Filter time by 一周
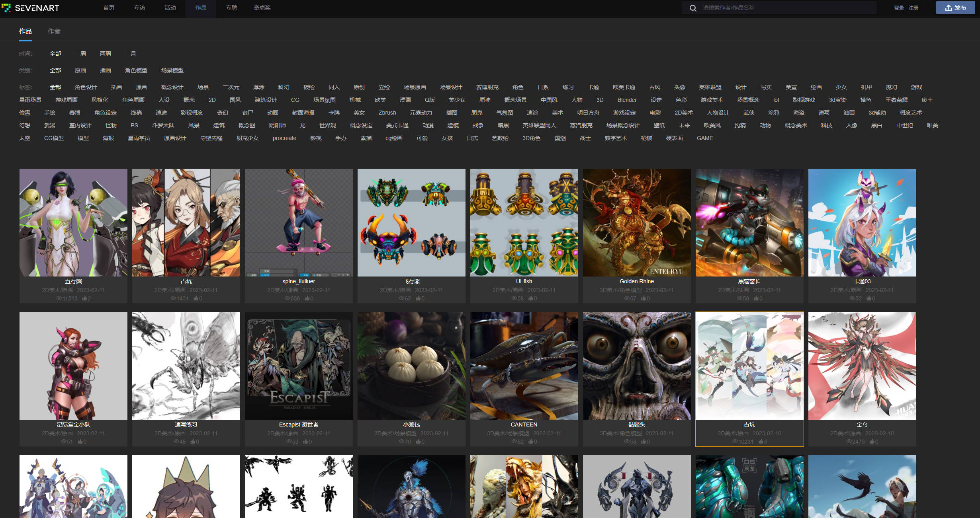 [x=80, y=54]
